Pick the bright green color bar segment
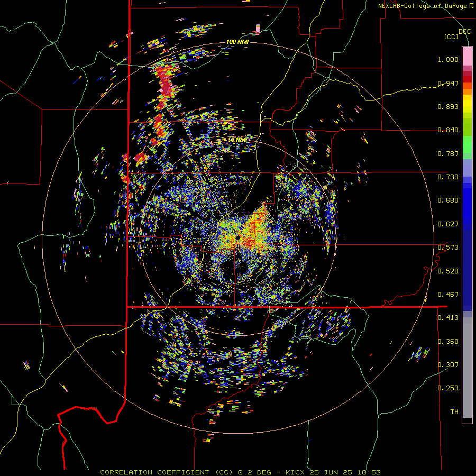 pos(467,144)
